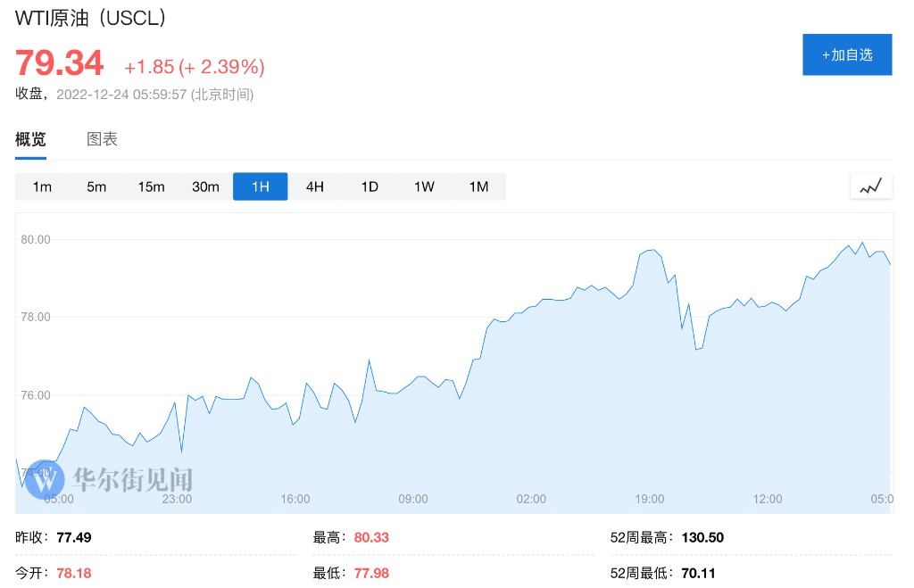Click the 79.34 current price
This screenshot has width=914, height=588.
pyautogui.click(x=59, y=63)
